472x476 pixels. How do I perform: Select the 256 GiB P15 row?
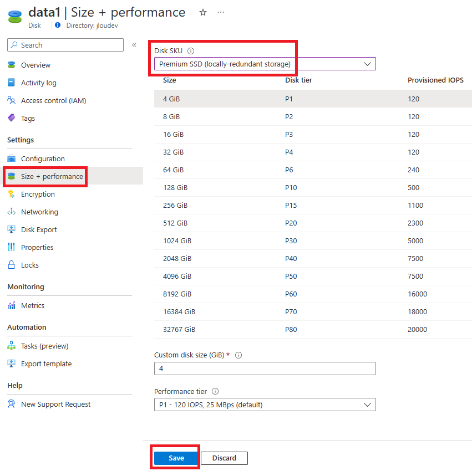click(313, 205)
